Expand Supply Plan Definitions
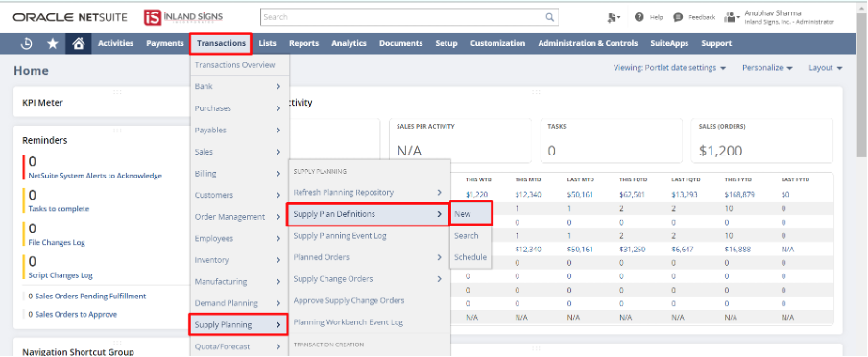Screen dimensions: 868x357 pos(368,214)
